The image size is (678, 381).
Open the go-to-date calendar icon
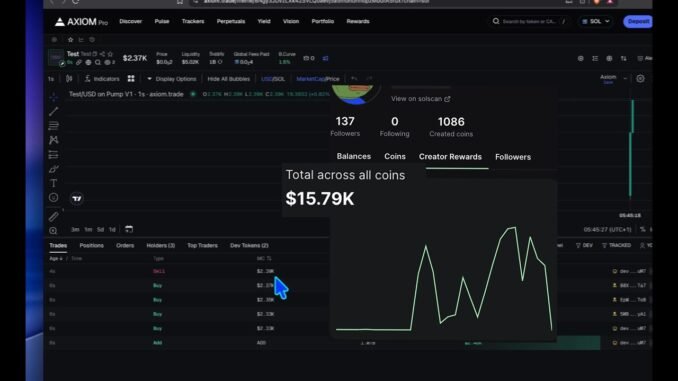pos(129,229)
